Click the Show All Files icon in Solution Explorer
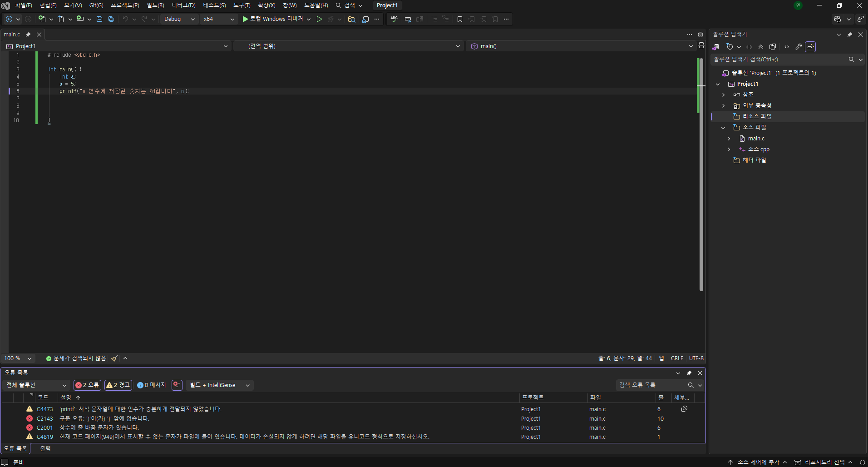Image resolution: width=868 pixels, height=467 pixels. tap(773, 47)
